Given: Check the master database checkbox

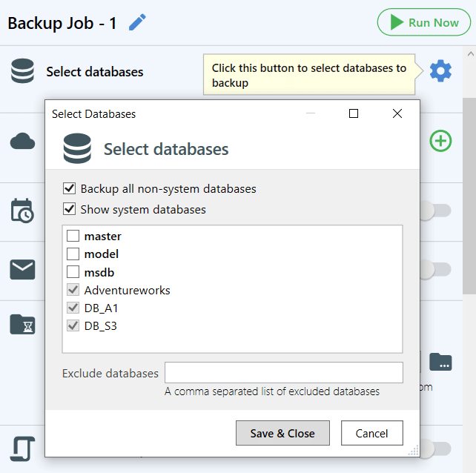Looking at the screenshot, I should pyautogui.click(x=73, y=236).
